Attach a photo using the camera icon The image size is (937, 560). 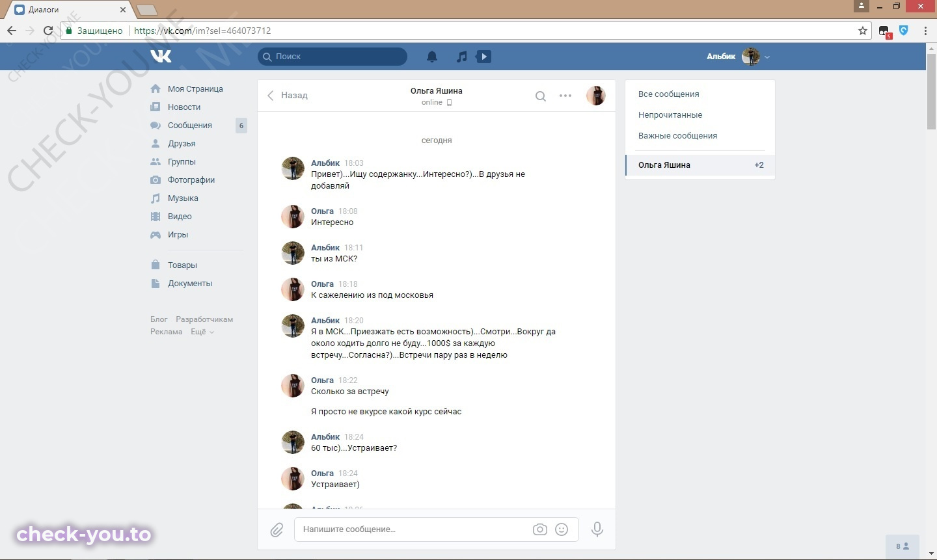(x=540, y=529)
